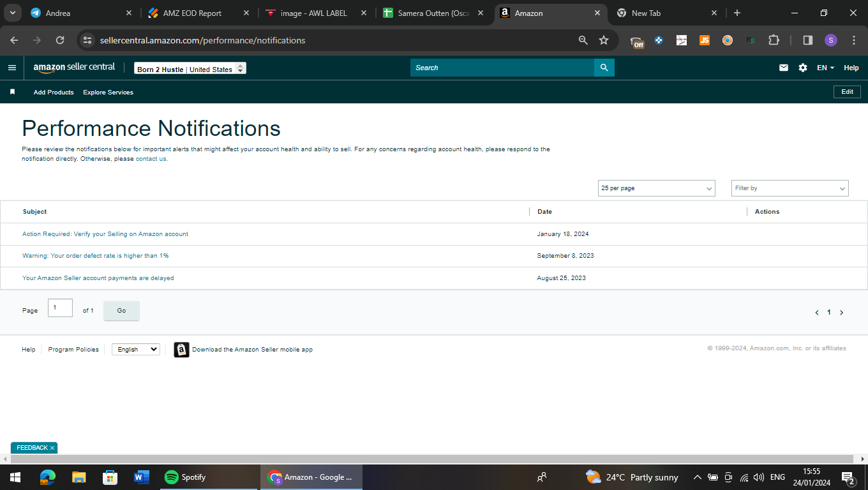868x490 pixels.
Task: Open the Chrome side panel
Action: (x=808, y=40)
